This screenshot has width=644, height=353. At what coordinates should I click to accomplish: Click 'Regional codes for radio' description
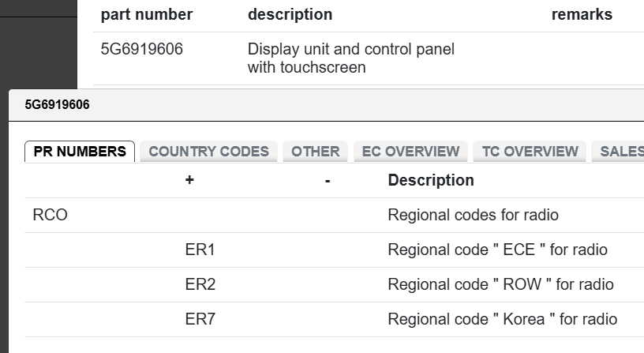click(x=473, y=215)
